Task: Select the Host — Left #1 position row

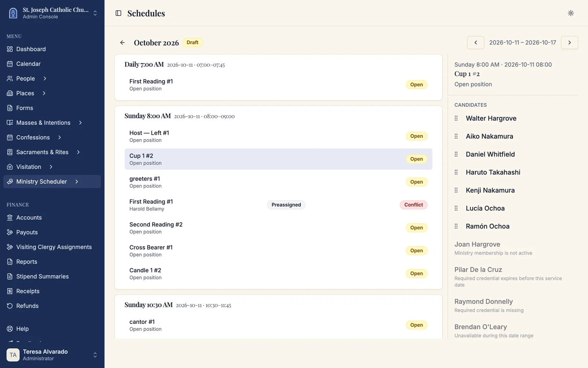Action: pyautogui.click(x=278, y=136)
